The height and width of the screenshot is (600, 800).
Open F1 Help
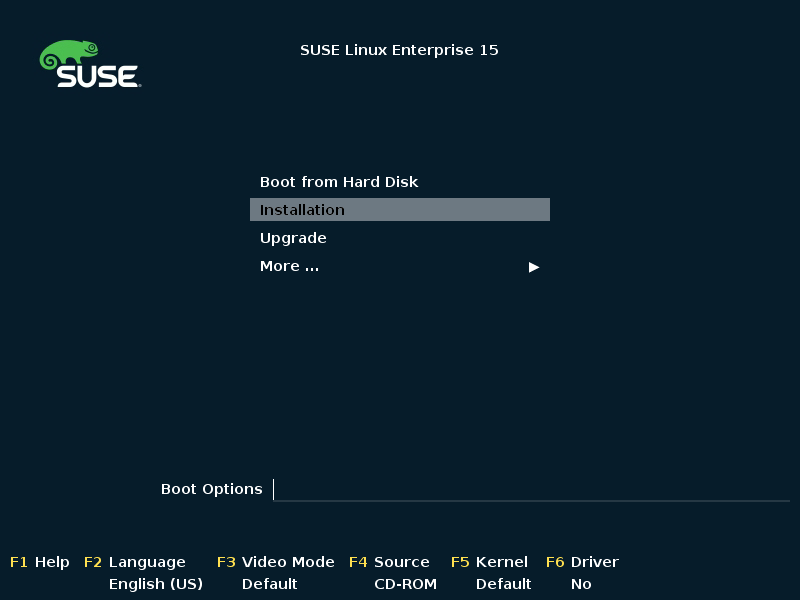point(40,562)
